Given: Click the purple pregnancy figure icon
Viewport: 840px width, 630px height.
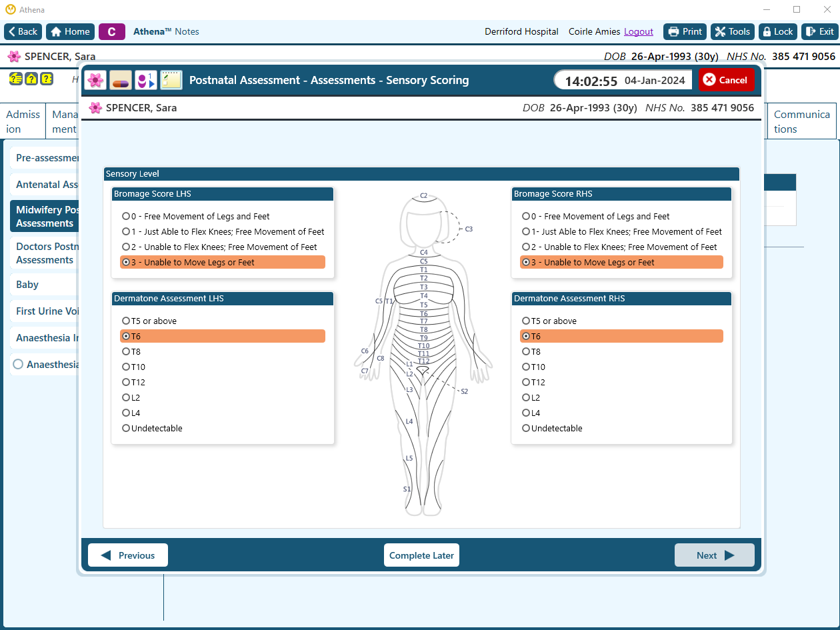Looking at the screenshot, I should [x=146, y=80].
